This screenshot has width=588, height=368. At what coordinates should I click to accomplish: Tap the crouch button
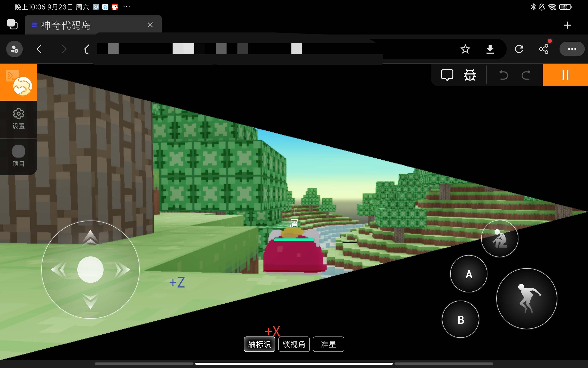(x=500, y=239)
